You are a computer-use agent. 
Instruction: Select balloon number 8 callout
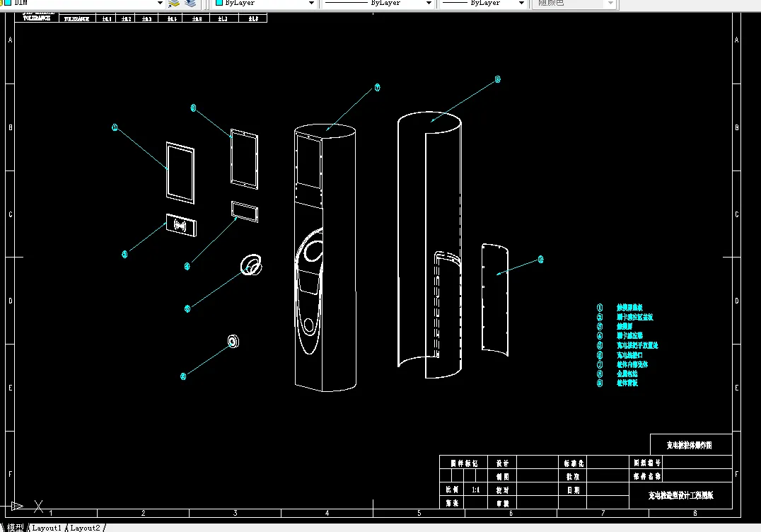(497, 79)
